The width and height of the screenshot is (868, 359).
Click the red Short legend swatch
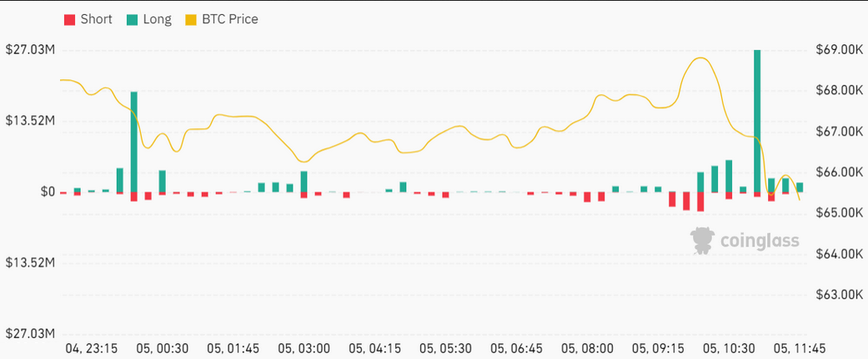[x=70, y=19]
